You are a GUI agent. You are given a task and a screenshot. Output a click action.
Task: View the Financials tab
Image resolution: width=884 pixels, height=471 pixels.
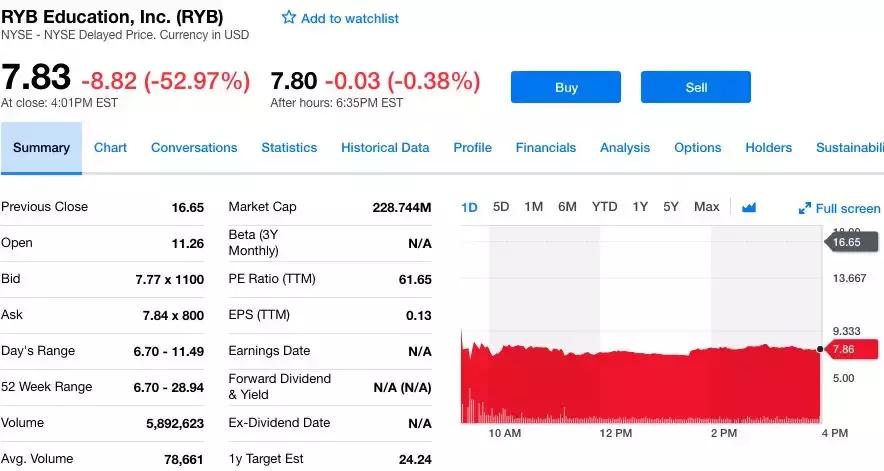[x=546, y=147]
